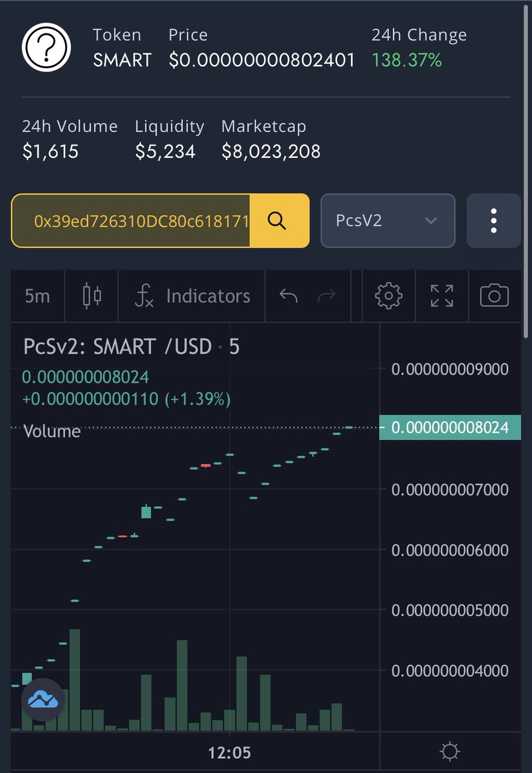This screenshot has width=532, height=773.
Task: Click the 0.000000006000 price axis label
Action: pyautogui.click(x=450, y=550)
